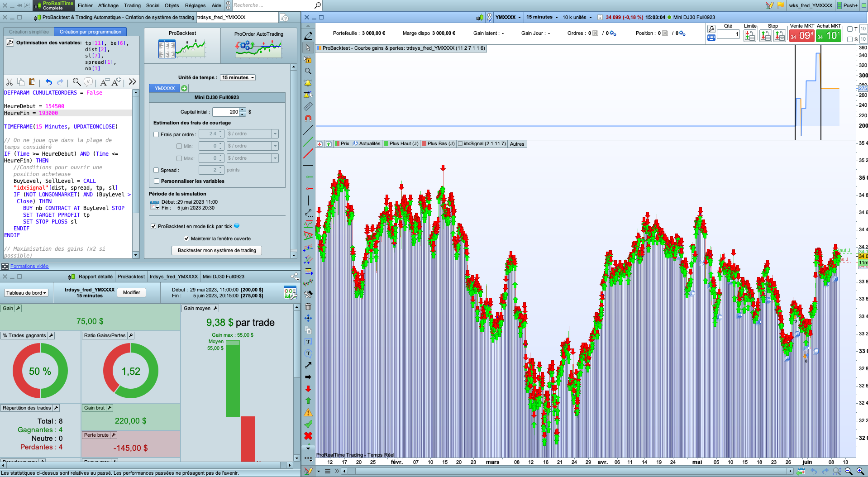Image resolution: width=868 pixels, height=477 pixels.
Task: Select the red cross mark tool
Action: 308,436
